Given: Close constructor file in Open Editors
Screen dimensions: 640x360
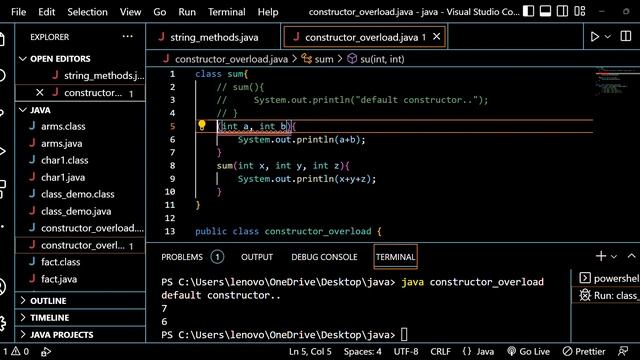Looking at the screenshot, I should point(40,93).
